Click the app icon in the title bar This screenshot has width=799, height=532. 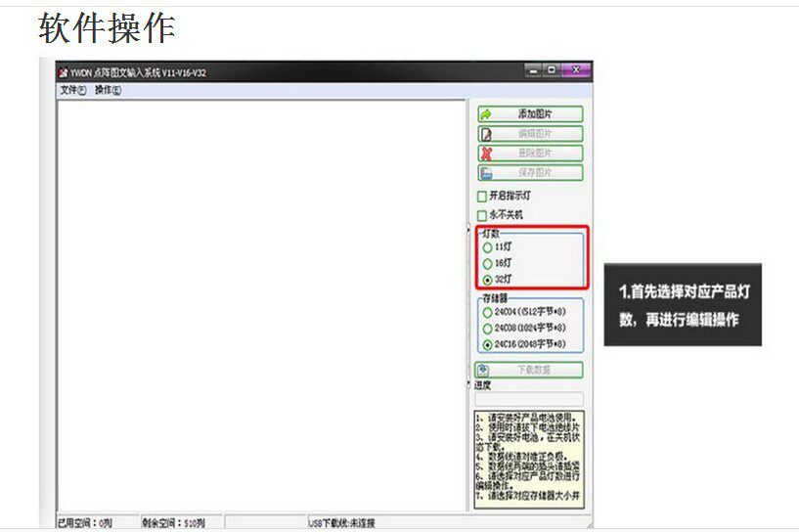coord(64,73)
